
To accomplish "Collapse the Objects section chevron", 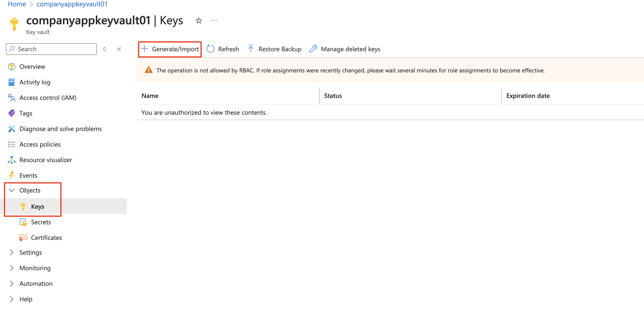I will (11, 190).
